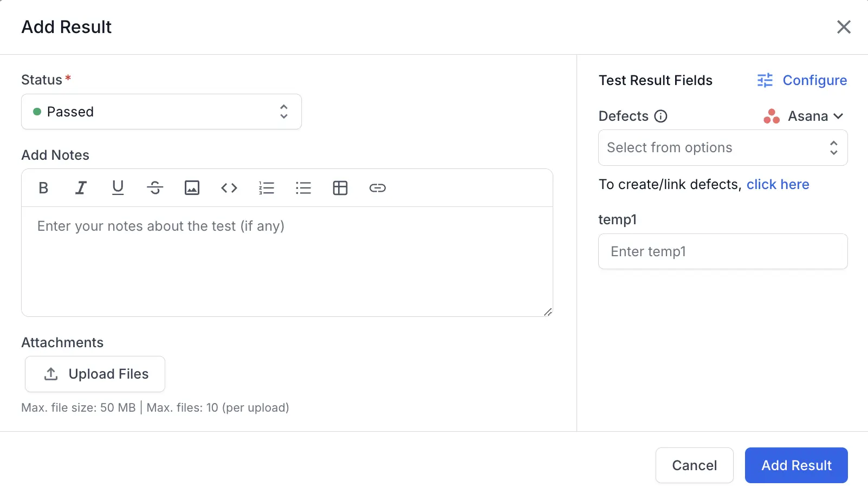Insert an image into notes
The width and height of the screenshot is (868, 494).
[x=192, y=188]
